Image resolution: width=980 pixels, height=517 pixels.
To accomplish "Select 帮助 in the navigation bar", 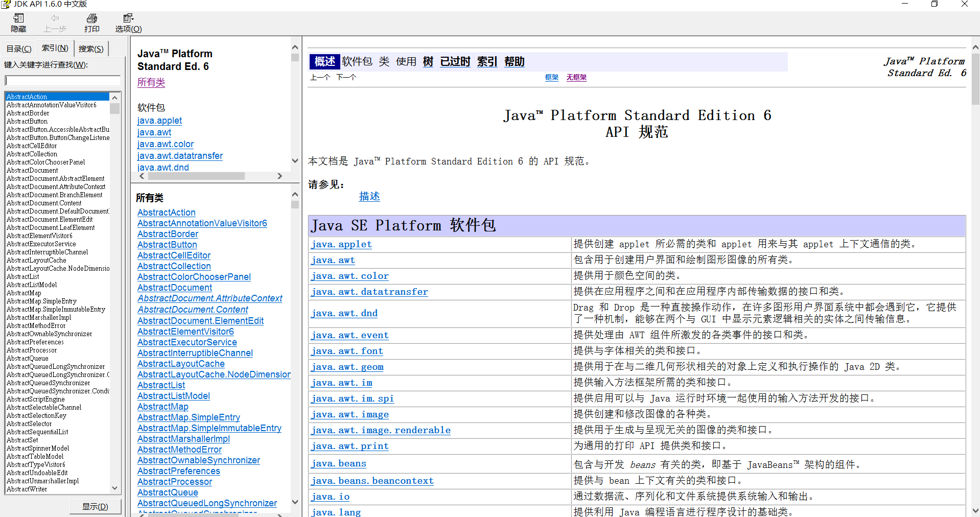I will [x=515, y=62].
